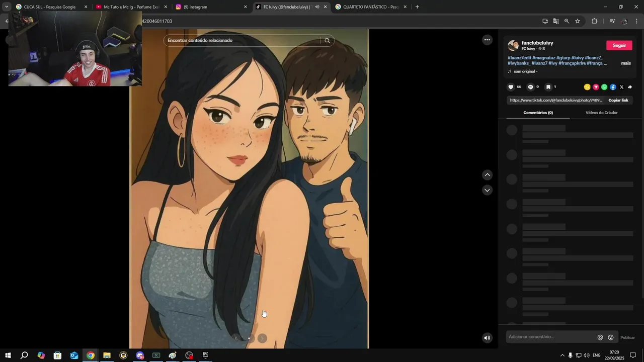Click the Seguir button

pos(619,45)
